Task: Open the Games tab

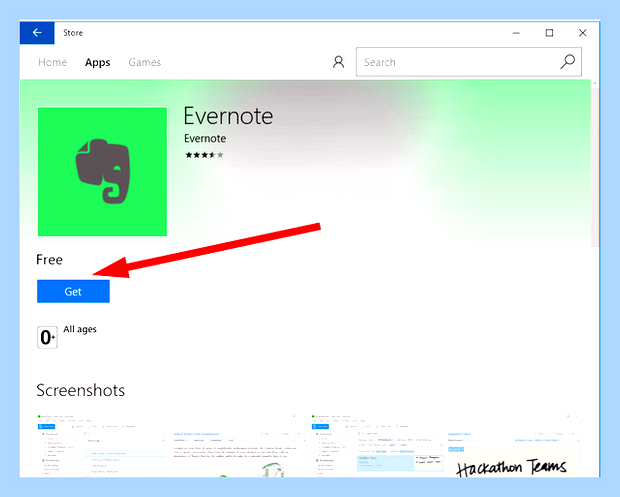Action: [x=144, y=62]
